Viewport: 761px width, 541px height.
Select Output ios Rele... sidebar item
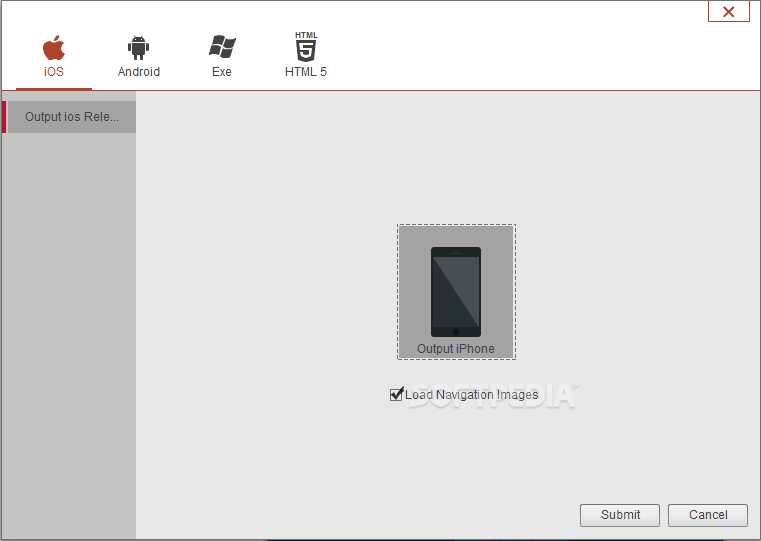point(71,117)
